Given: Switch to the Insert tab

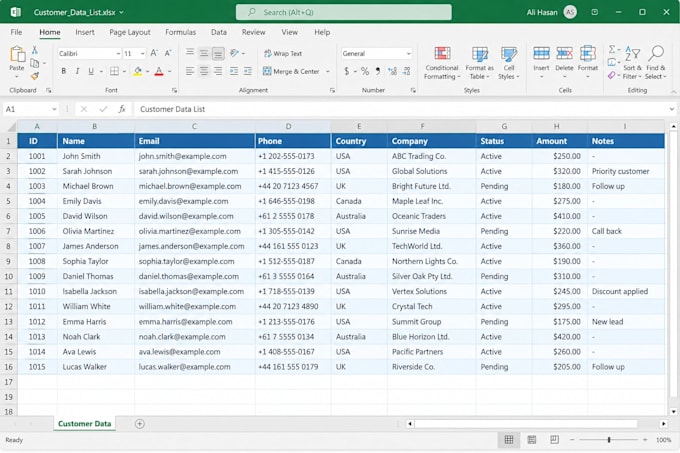Looking at the screenshot, I should [85, 32].
